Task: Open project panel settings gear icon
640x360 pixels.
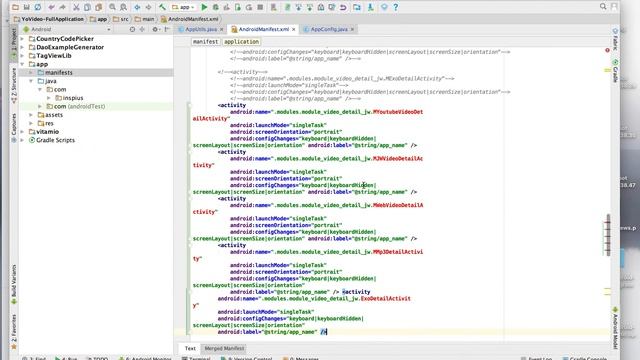Action: click(x=155, y=29)
